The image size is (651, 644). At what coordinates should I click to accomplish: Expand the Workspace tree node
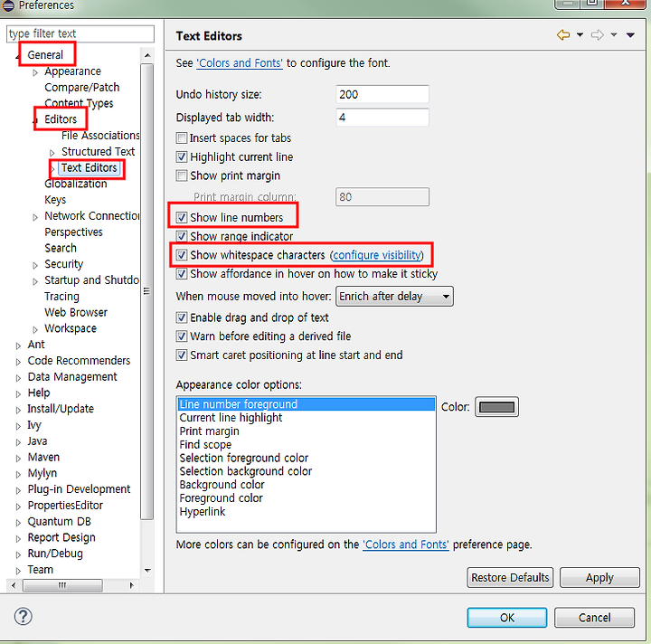coord(35,329)
